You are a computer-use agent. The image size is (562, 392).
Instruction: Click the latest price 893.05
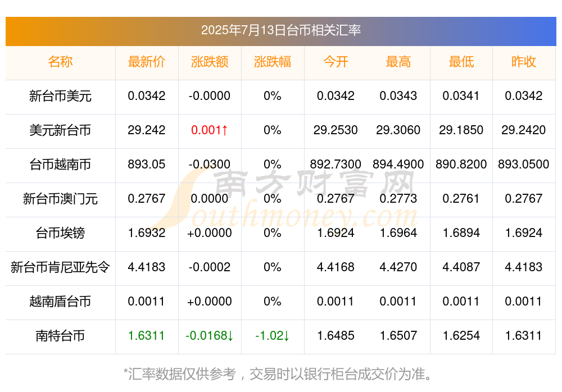click(146, 165)
